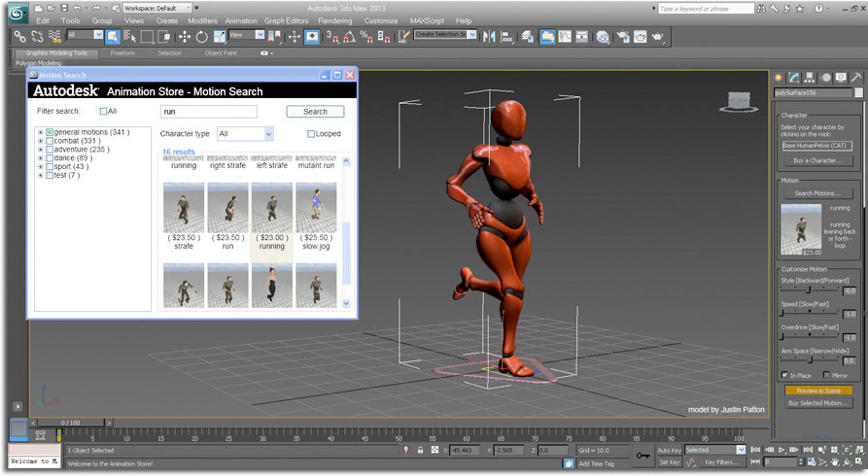Enable the Looped checkbox
The width and height of the screenshot is (868, 476).
click(x=311, y=134)
